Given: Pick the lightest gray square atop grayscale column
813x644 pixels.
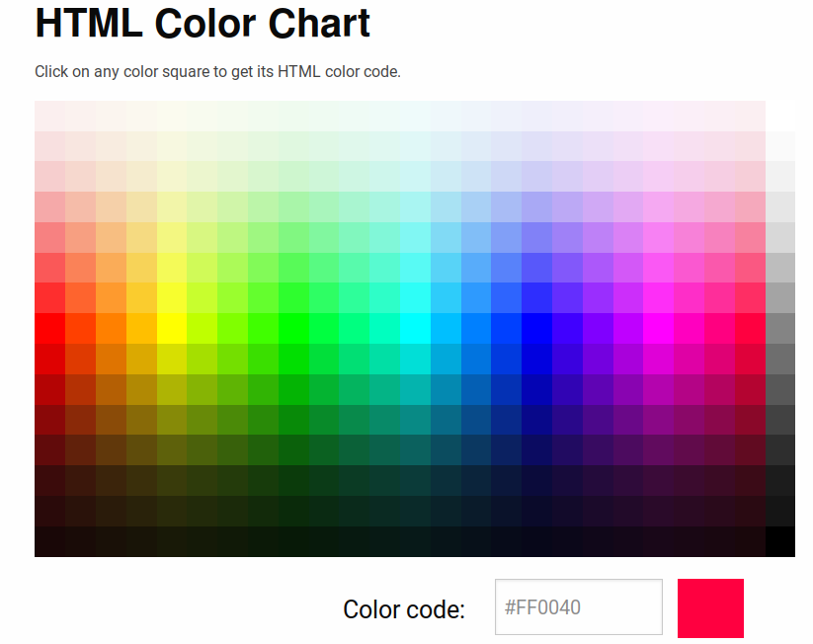Looking at the screenshot, I should 780,146.
